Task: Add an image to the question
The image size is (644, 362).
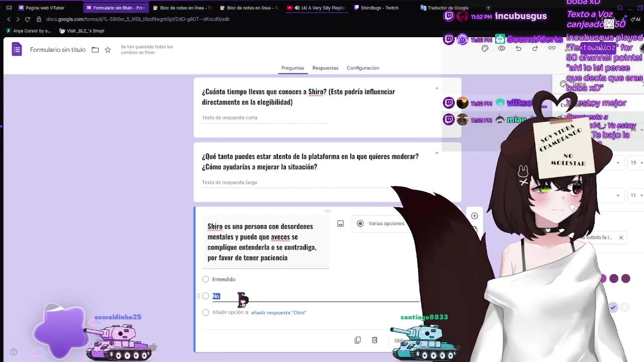Action: (x=341, y=223)
